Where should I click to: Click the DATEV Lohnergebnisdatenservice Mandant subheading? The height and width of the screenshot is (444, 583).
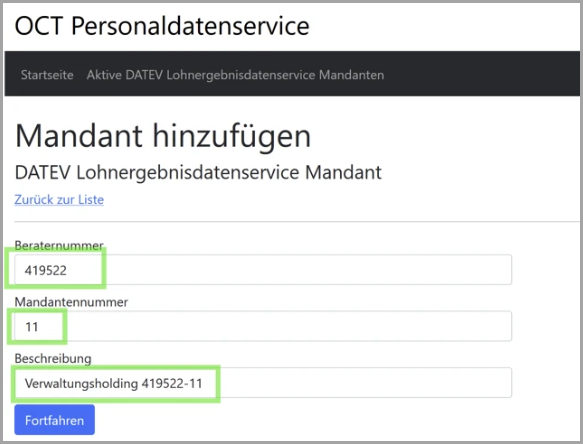pos(198,173)
